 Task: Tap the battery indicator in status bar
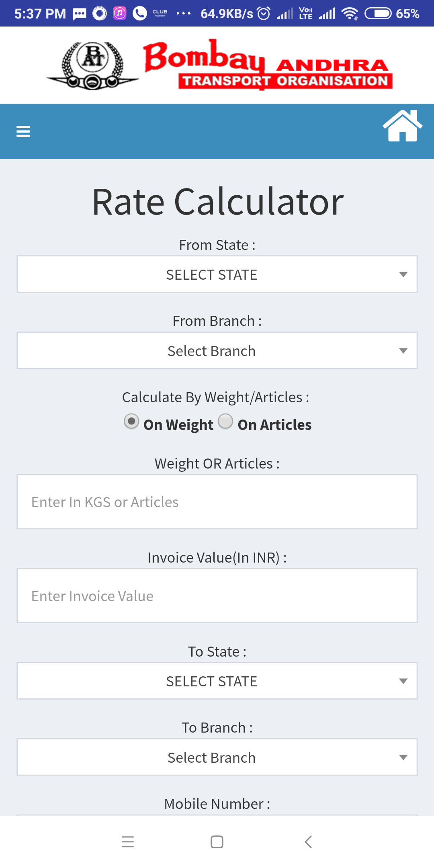378,14
